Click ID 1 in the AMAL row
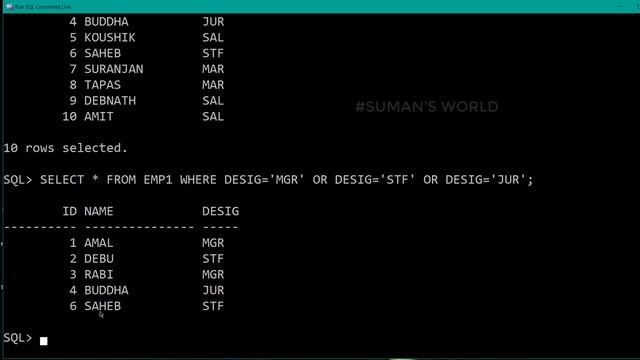Screen dimensions: 640x360 point(73,243)
